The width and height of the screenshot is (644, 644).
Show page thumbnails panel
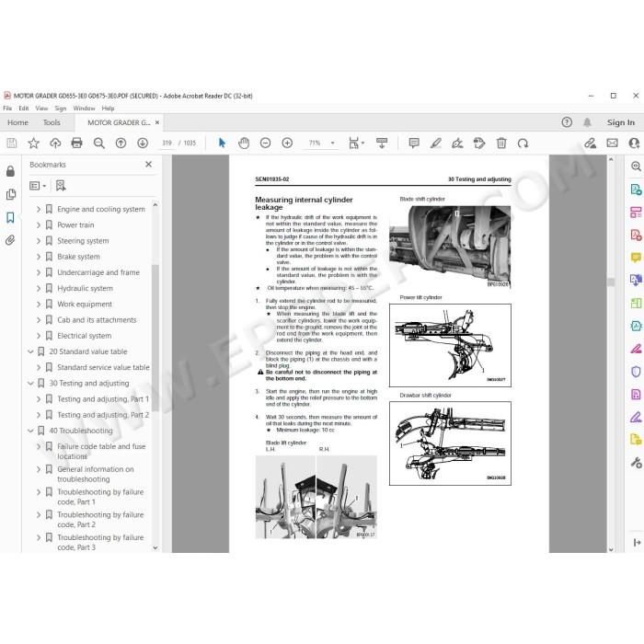11,194
